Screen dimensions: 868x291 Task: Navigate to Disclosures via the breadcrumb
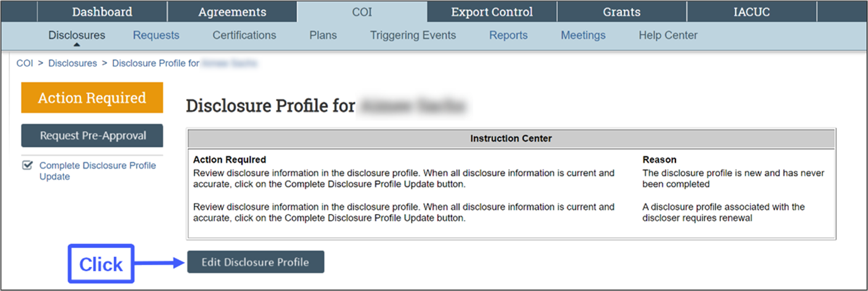coord(73,63)
